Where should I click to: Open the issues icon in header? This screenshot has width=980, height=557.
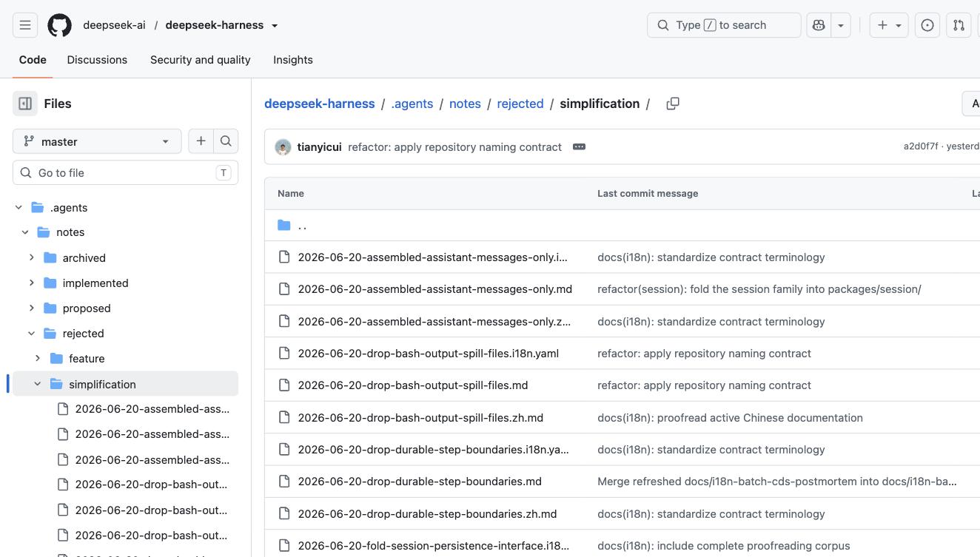927,25
